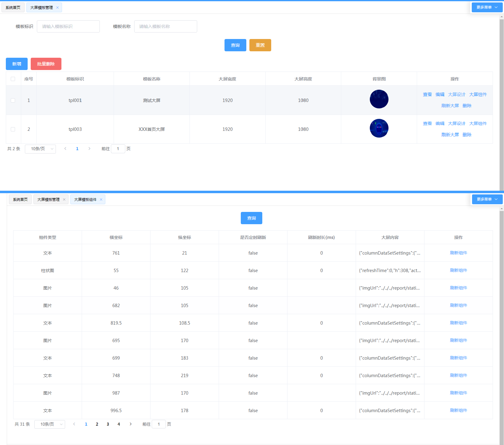
Task: Close the 大屏模板管理 tab in top window
Action: coord(57,8)
